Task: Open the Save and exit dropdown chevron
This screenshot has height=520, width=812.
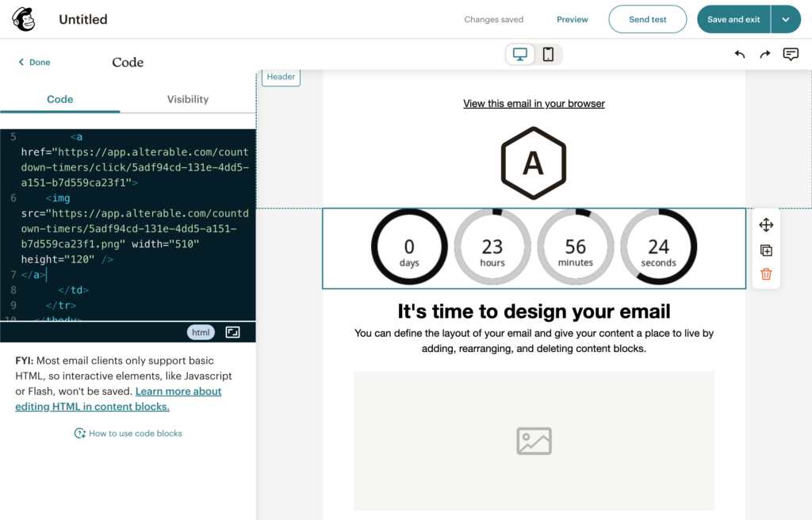Action: (786, 18)
